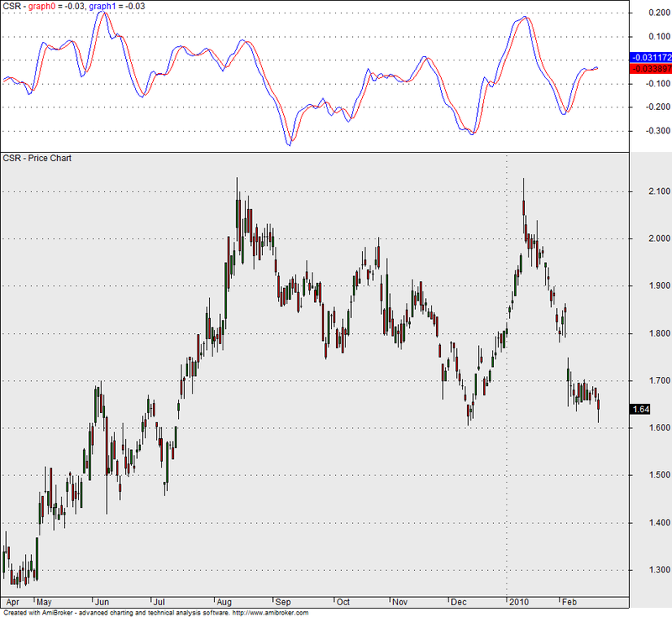The width and height of the screenshot is (672, 617).
Task: Click the 1.600 price axis label
Action: coord(659,427)
